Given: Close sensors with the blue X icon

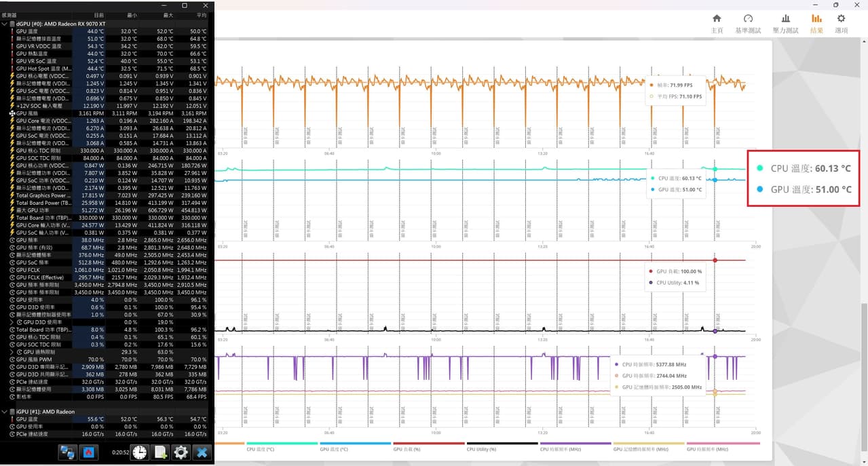Looking at the screenshot, I should click(202, 452).
